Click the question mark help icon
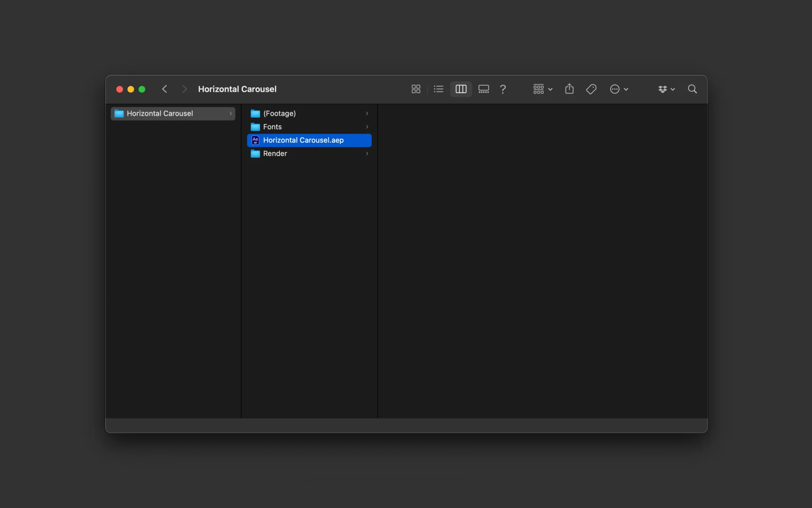 click(503, 89)
